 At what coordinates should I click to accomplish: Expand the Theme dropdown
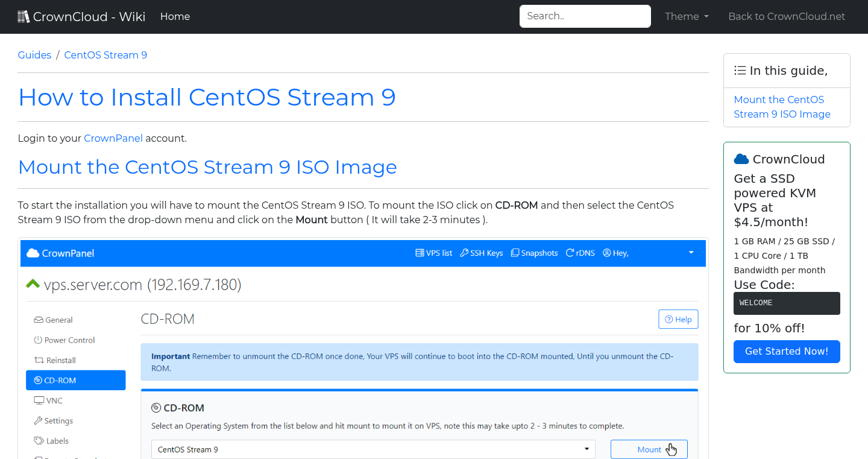click(687, 16)
